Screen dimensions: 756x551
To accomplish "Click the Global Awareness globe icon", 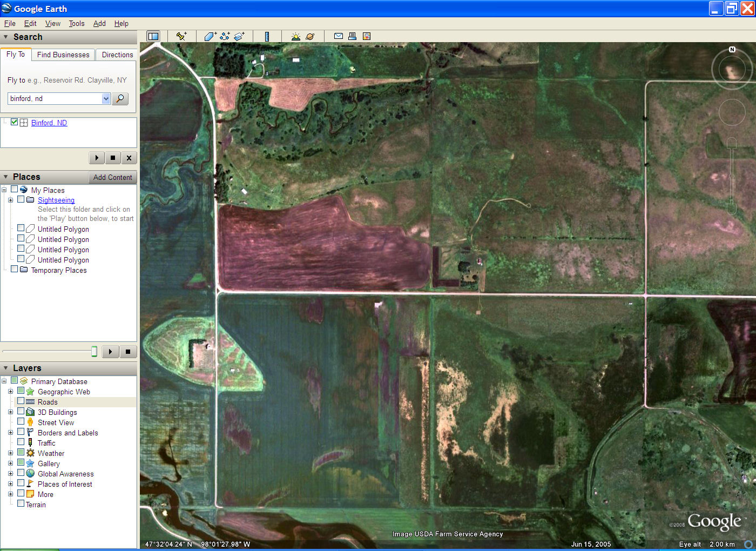I will [30, 474].
